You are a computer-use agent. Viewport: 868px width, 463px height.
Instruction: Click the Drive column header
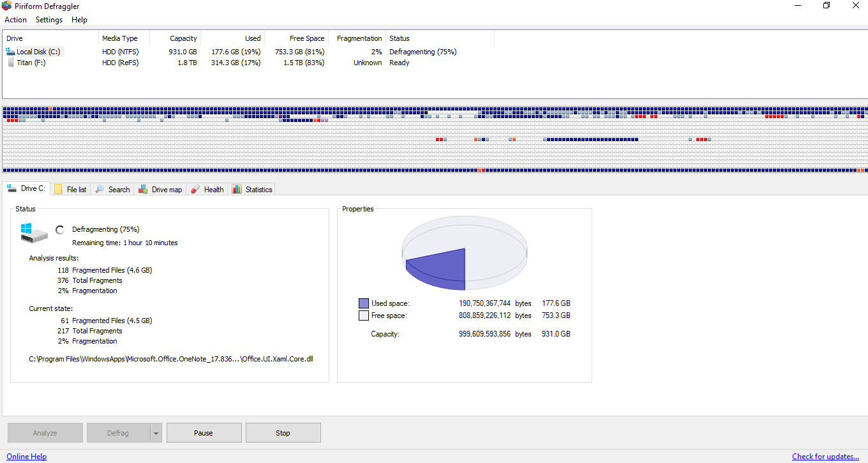tap(51, 38)
